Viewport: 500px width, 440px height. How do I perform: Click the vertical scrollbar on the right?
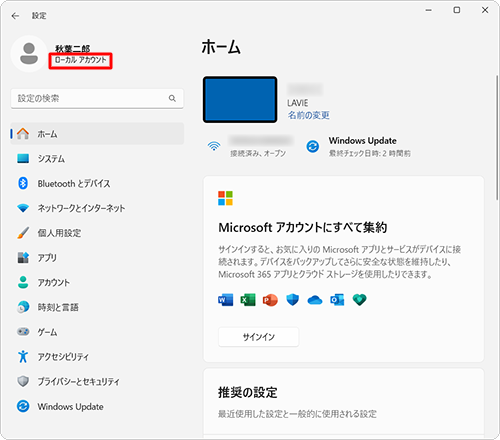pos(497,137)
